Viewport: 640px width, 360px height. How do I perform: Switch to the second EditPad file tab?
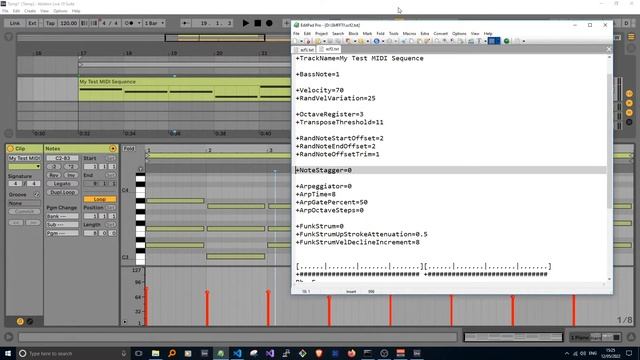click(x=329, y=49)
